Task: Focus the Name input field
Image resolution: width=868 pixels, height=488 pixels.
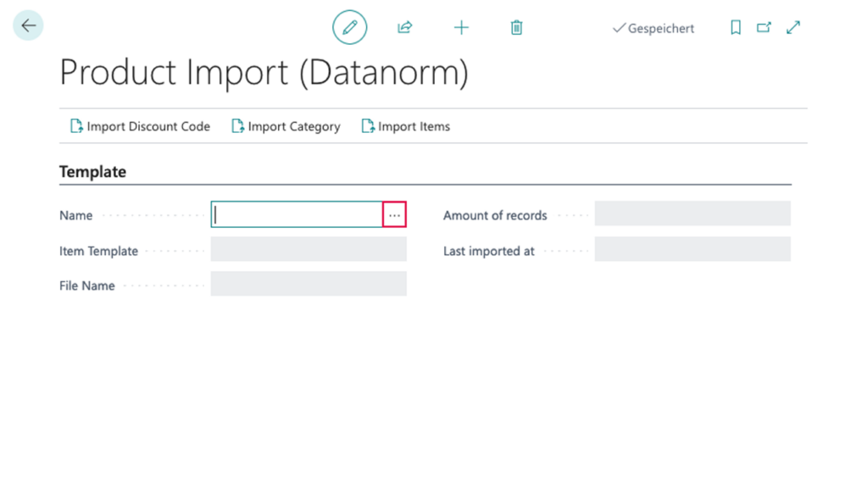Action: tap(297, 214)
